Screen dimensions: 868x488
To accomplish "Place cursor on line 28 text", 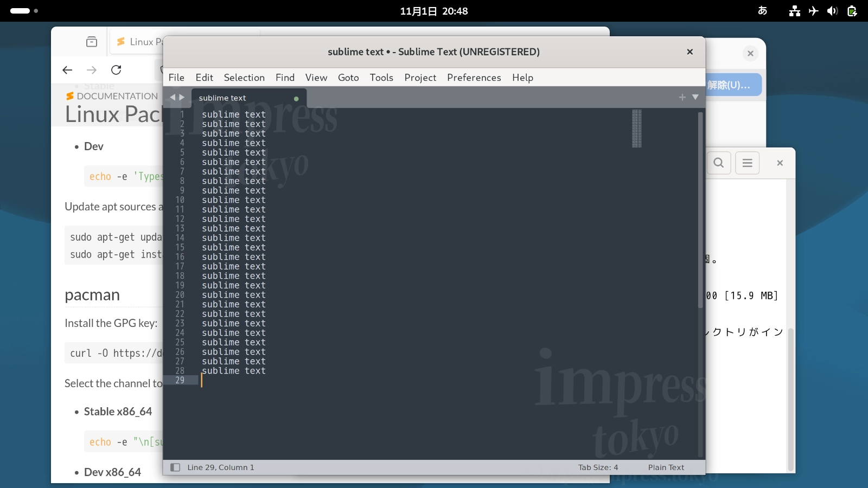I will pos(234,371).
